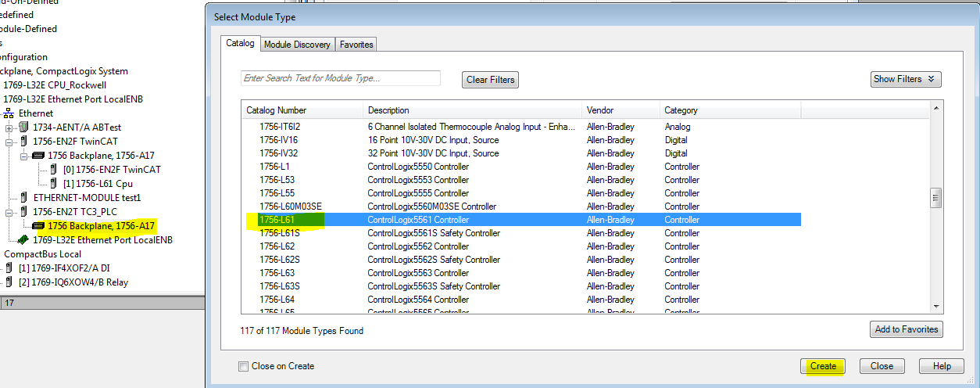Expand the Show Filters dropdown

[x=906, y=79]
